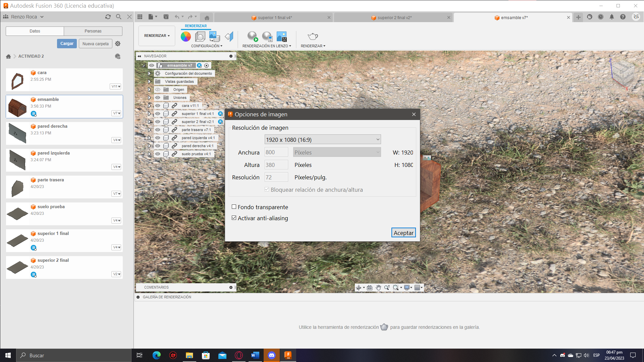Select the pared derecha thumbnail
Viewport: 644px width, 362px height.
[x=17, y=133]
